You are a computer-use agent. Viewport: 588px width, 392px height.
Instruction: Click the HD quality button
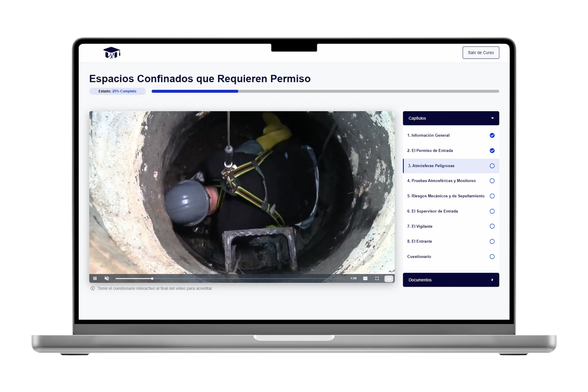click(389, 278)
